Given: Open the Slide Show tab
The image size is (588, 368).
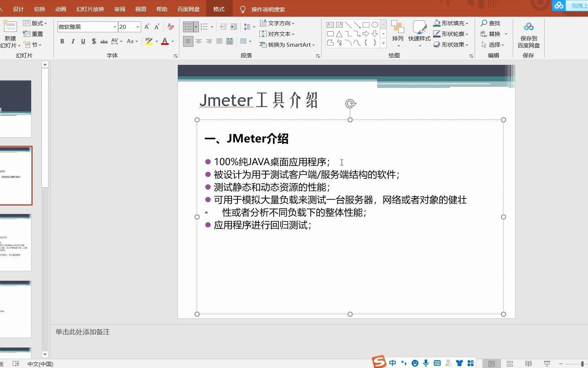Looking at the screenshot, I should 90,9.
